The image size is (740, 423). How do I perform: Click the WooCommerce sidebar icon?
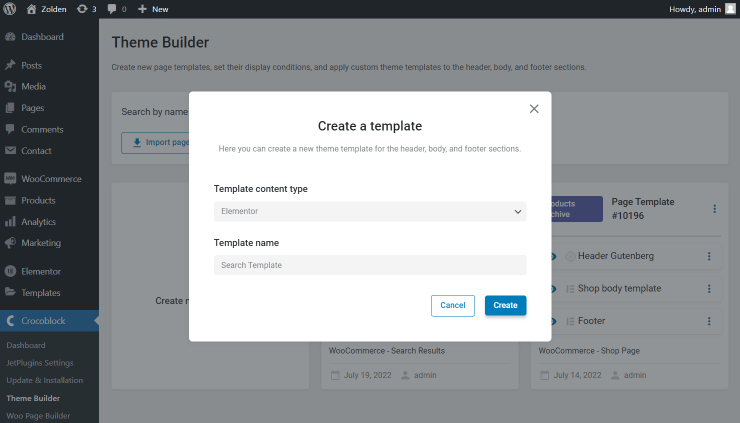tap(10, 178)
